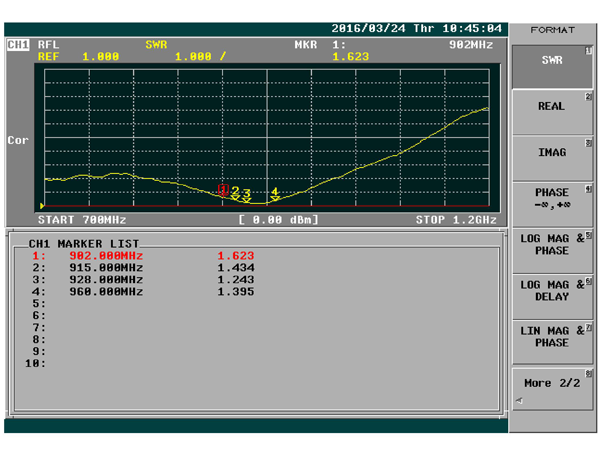
Task: Click marker 4 triangle on trace
Action: pos(275,198)
